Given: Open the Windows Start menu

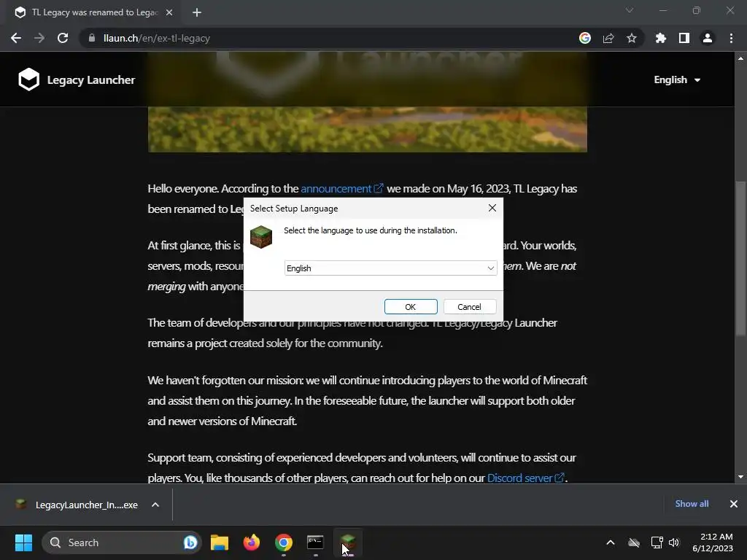Looking at the screenshot, I should (23, 542).
